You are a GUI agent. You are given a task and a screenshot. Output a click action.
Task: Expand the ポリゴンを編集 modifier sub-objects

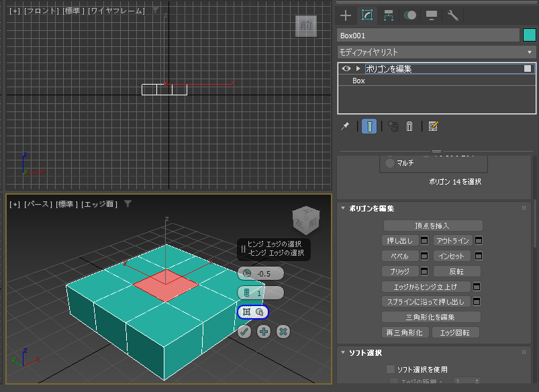click(x=358, y=68)
